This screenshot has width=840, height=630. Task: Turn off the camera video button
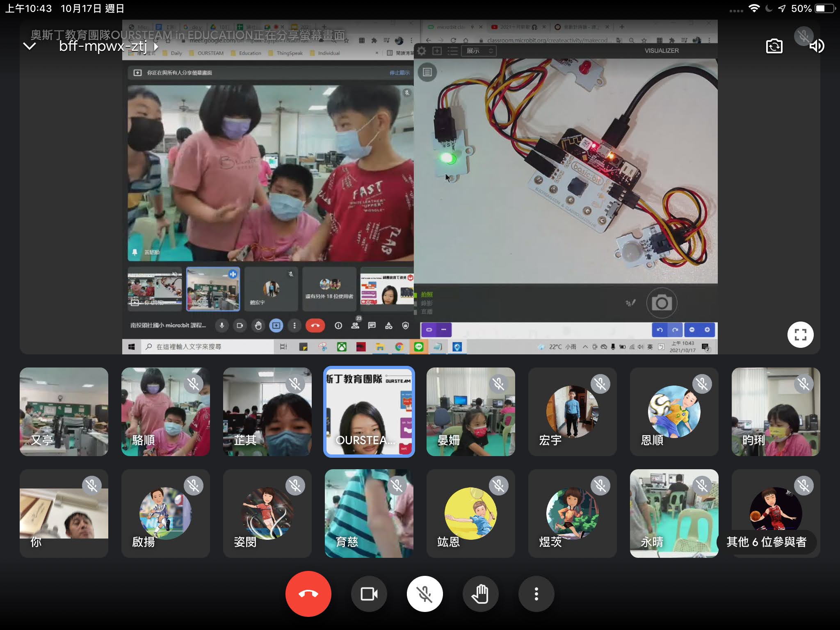[x=369, y=593]
